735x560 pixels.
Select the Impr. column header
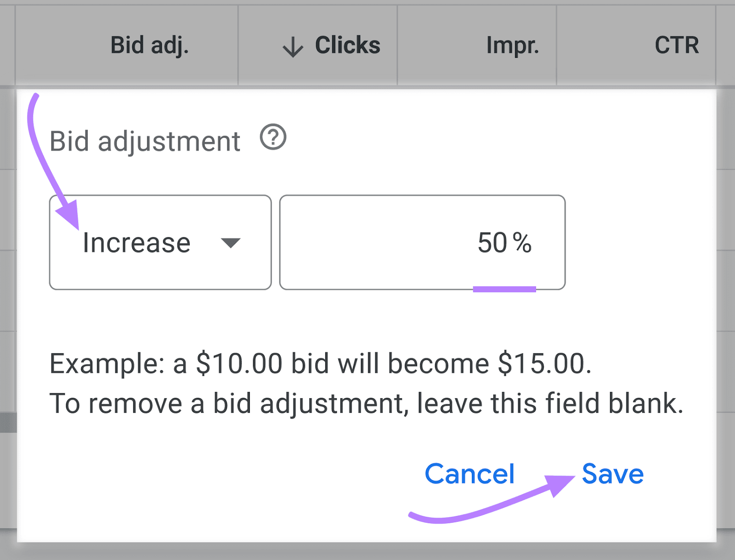pos(512,45)
